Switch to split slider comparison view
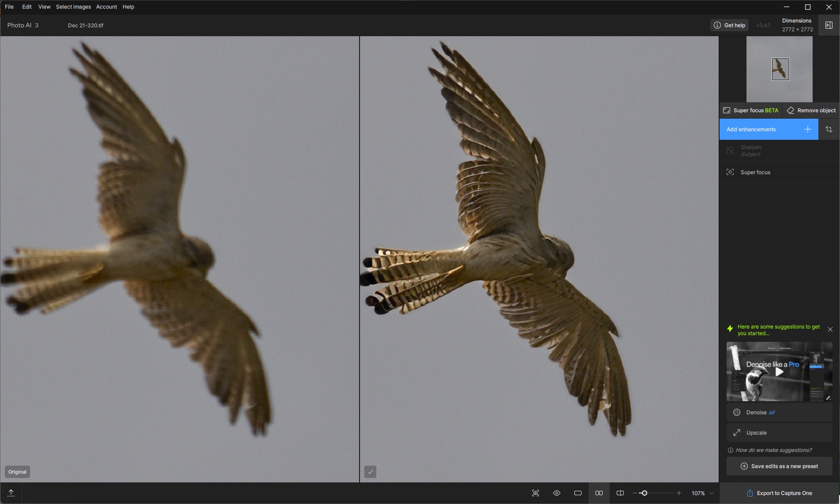The height and width of the screenshot is (504, 840). click(x=620, y=493)
